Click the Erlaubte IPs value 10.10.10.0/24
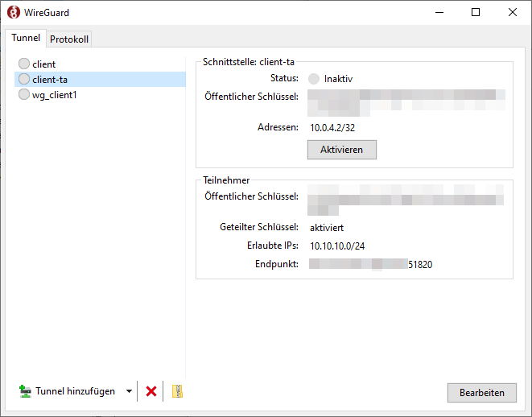The height and width of the screenshot is (417, 532). click(x=342, y=246)
